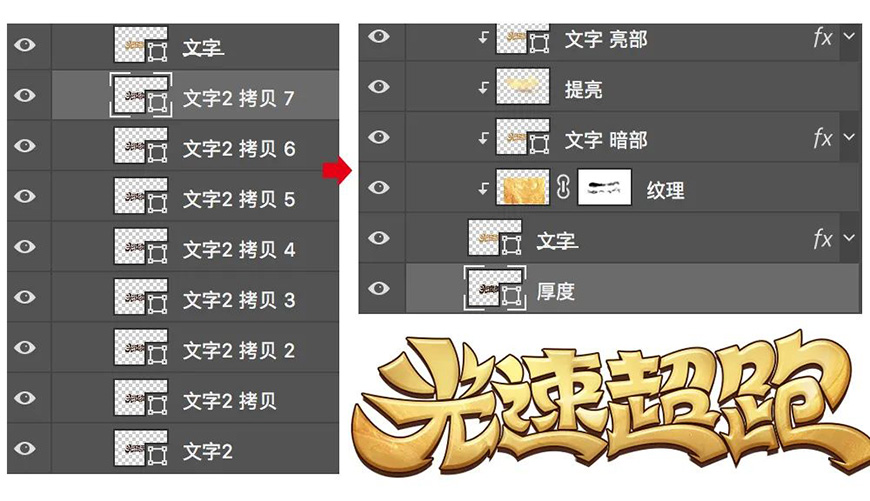Screen dimensions: 870x501
Task: Select layer name 文字2 拷贝 7
Action: 239,98
